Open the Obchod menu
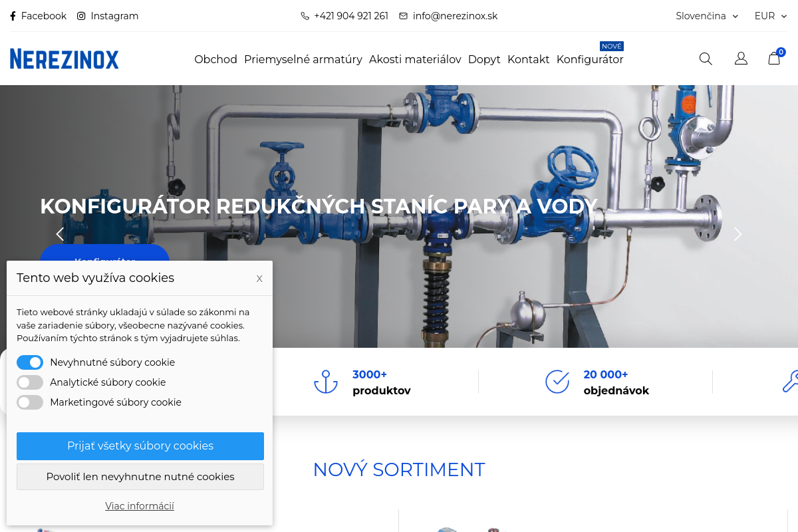 pyautogui.click(x=215, y=59)
